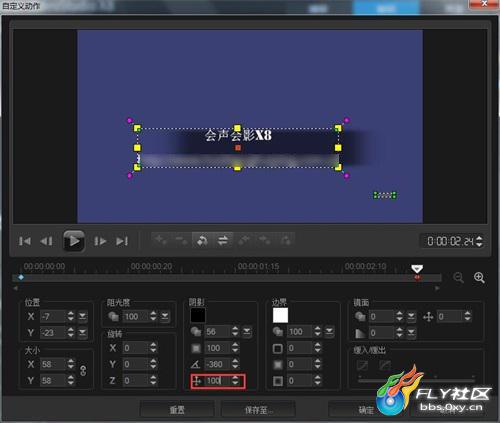Click the small green end-position box
The image size is (500, 423).
[385, 195]
